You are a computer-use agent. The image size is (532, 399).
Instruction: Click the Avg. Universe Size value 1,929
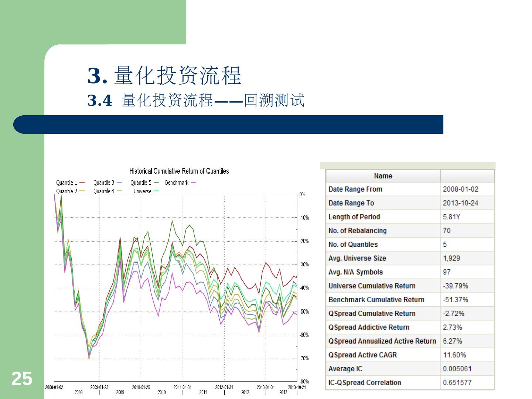[451, 258]
